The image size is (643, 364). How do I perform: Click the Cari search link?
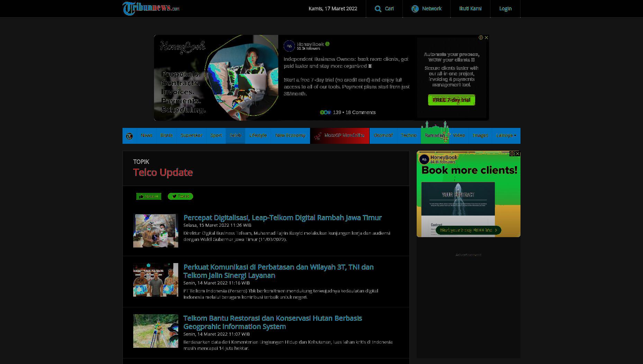(x=389, y=9)
